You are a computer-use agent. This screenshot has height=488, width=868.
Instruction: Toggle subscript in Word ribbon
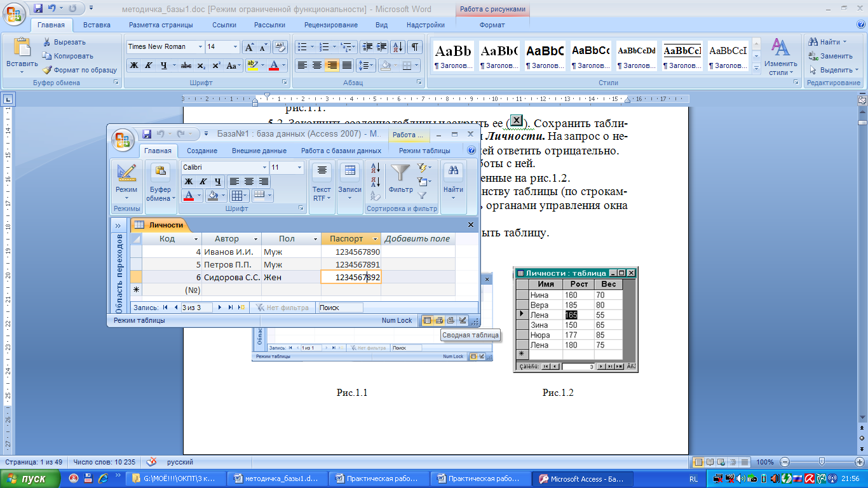(201, 65)
